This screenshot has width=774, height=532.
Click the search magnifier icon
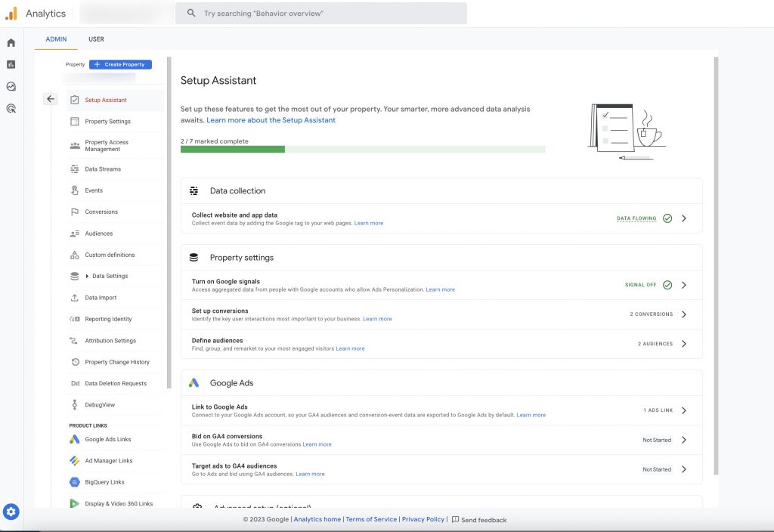coord(191,14)
